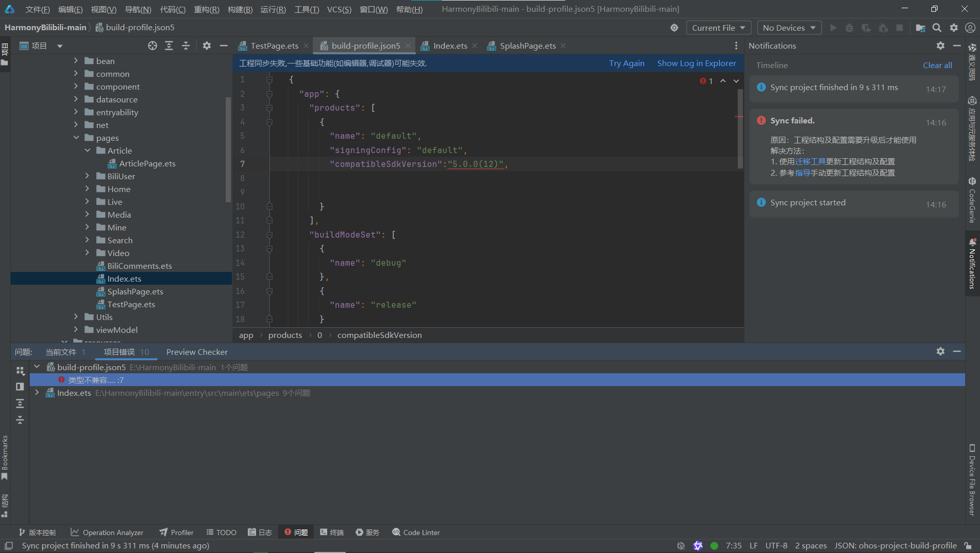980x553 pixels.
Task: Select the 类型不兼容 error row
Action: 497,380
